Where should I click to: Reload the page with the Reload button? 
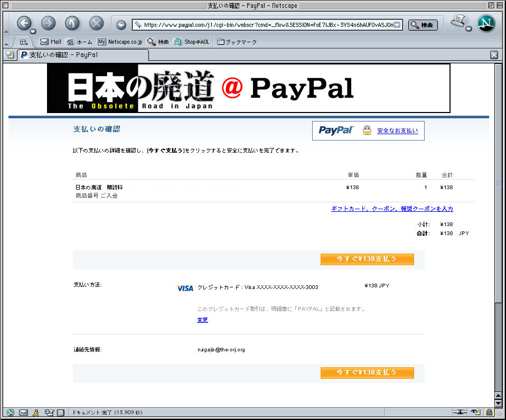[72, 23]
